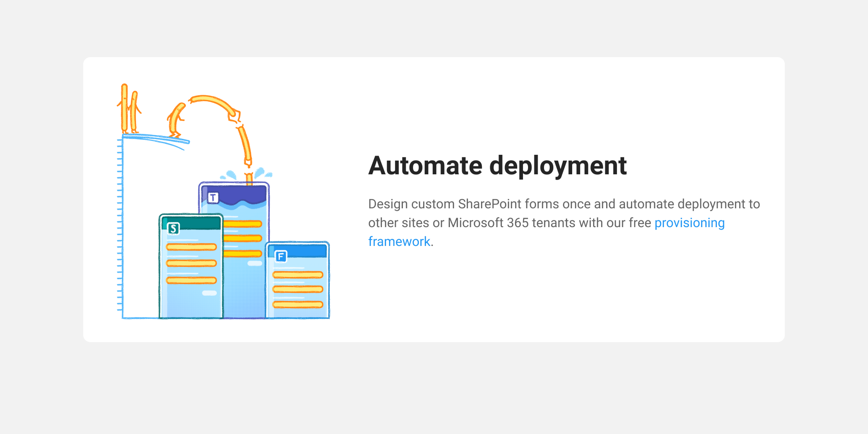Click the F icon on blue form
Screen dimensions: 868x434
(281, 256)
